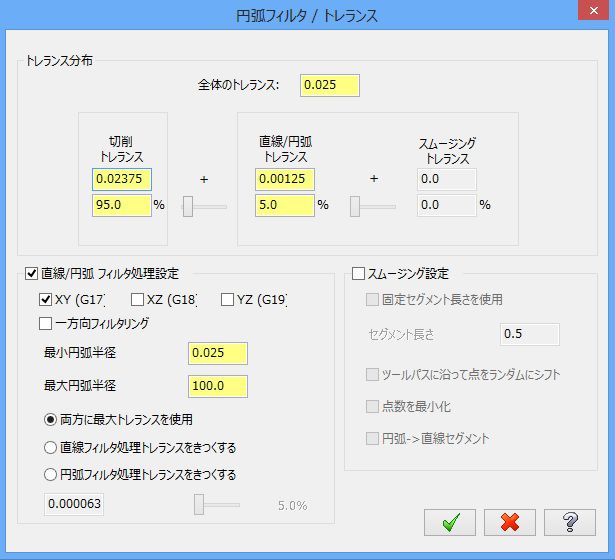This screenshot has height=560, width=615.
Task: Click the スムージングトレランス percent field
Action: [447, 205]
